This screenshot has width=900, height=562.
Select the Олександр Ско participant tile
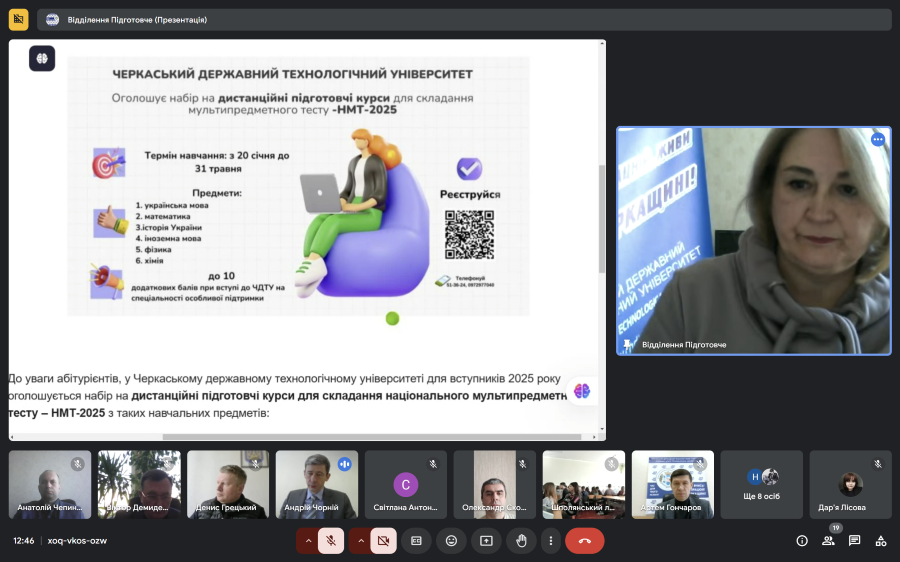pyautogui.click(x=495, y=485)
